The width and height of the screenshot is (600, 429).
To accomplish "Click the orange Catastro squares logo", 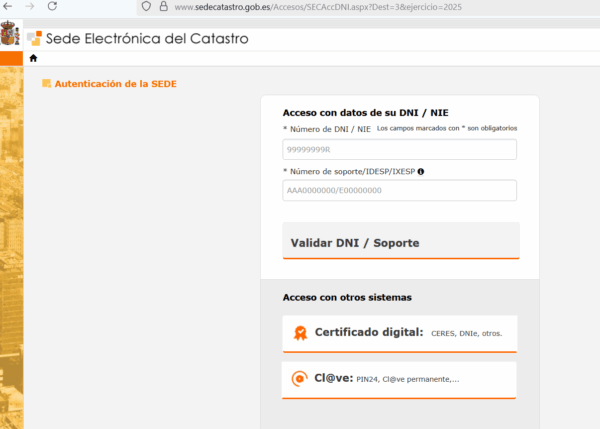I will coord(34,38).
